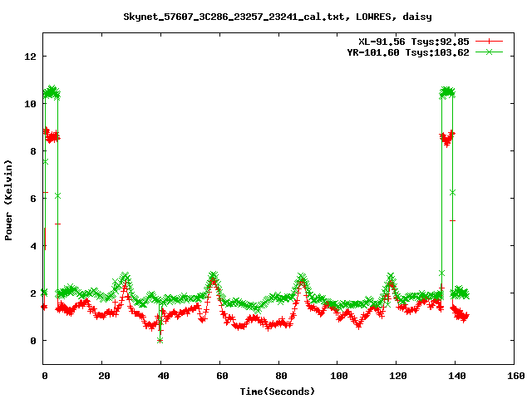Click the y-axis tick label 8
The height and width of the screenshot is (399, 532).
pos(33,151)
